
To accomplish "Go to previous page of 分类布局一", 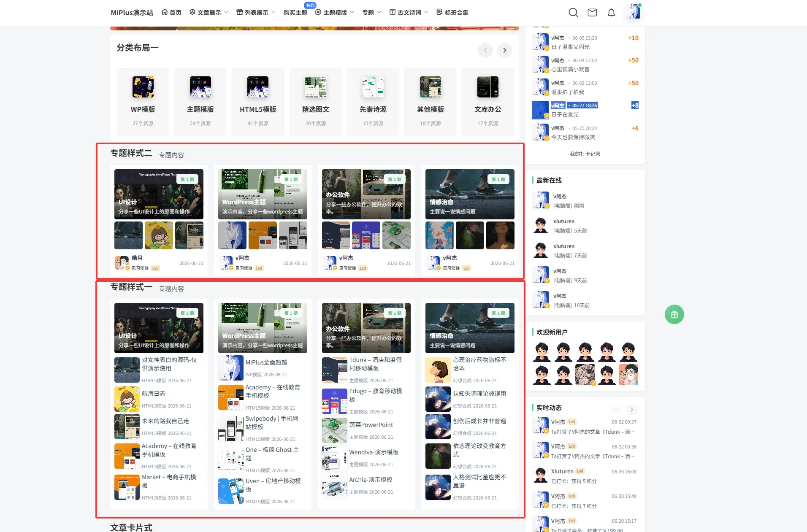I will (x=485, y=50).
